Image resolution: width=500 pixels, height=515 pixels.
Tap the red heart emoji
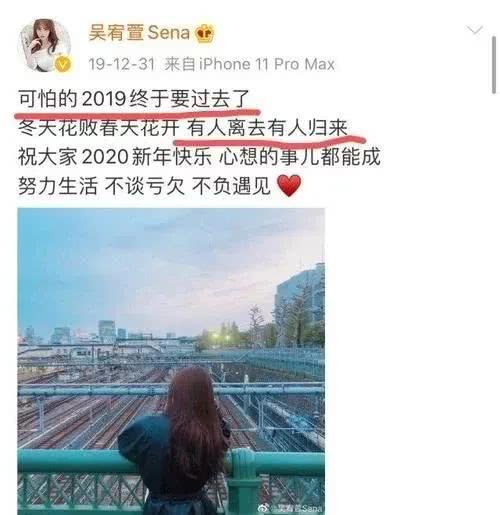pyautogui.click(x=289, y=186)
